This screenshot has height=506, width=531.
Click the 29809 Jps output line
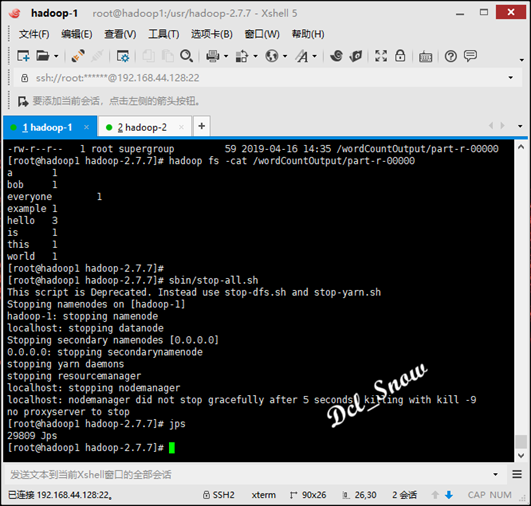32,436
